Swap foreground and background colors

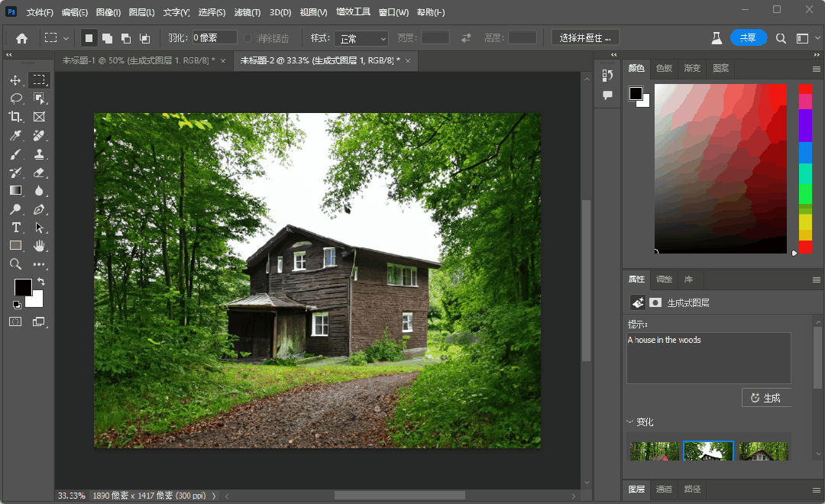pyautogui.click(x=41, y=282)
